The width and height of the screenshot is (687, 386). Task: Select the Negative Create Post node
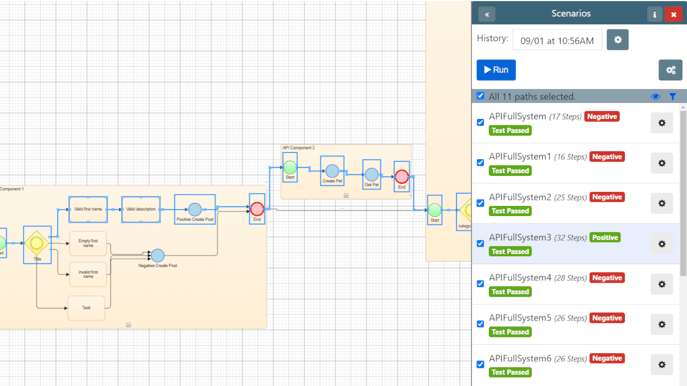pyautogui.click(x=158, y=255)
